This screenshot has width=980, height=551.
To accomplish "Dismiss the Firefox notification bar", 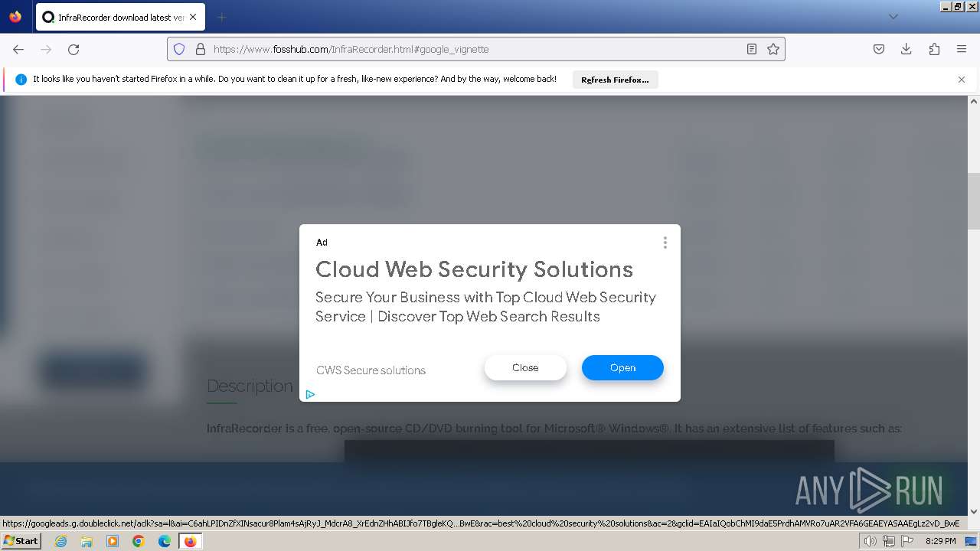I will [962, 80].
